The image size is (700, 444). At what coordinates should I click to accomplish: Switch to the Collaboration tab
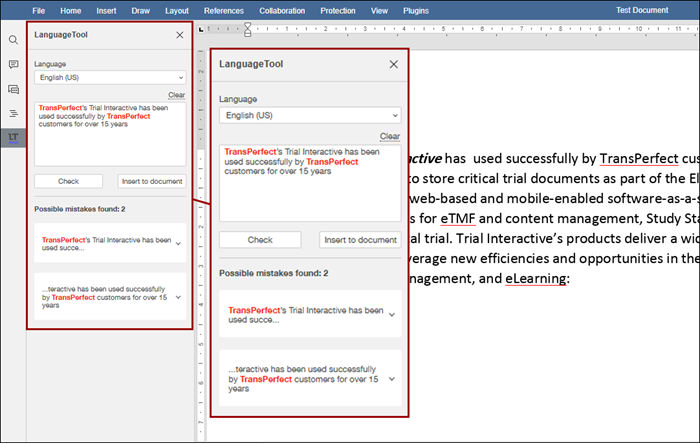(282, 10)
